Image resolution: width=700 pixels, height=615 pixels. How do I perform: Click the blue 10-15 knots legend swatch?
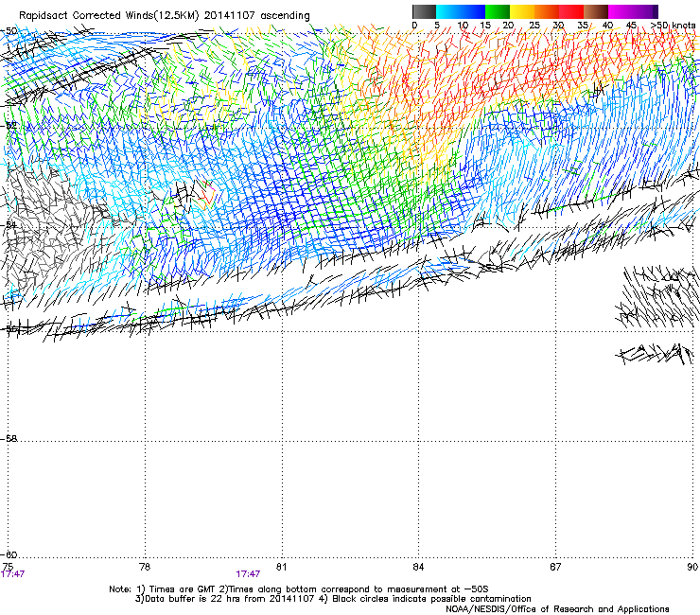point(473,11)
